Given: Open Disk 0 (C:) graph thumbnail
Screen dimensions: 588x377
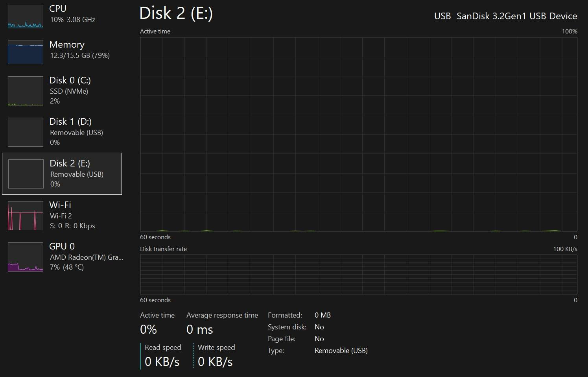Looking at the screenshot, I should (26, 91).
